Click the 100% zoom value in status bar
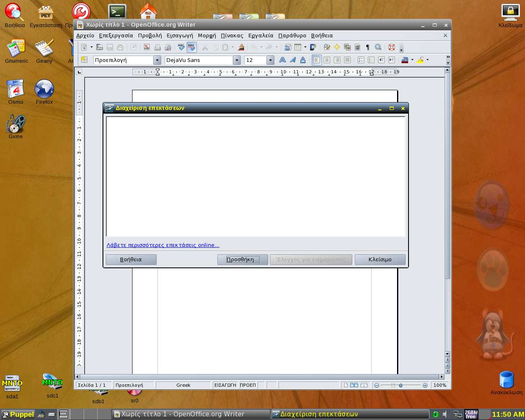This screenshot has width=525, height=420. [x=440, y=385]
